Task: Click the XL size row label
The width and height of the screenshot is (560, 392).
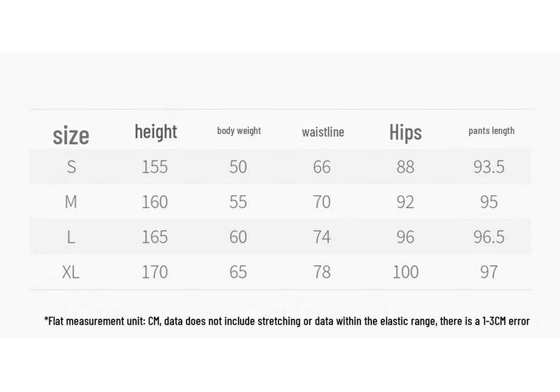Action: point(71,272)
